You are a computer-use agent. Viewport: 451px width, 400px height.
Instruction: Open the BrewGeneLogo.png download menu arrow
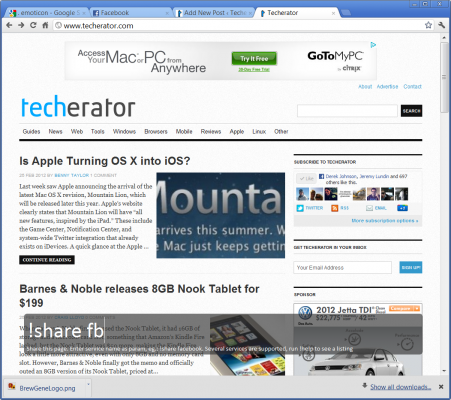click(x=88, y=384)
